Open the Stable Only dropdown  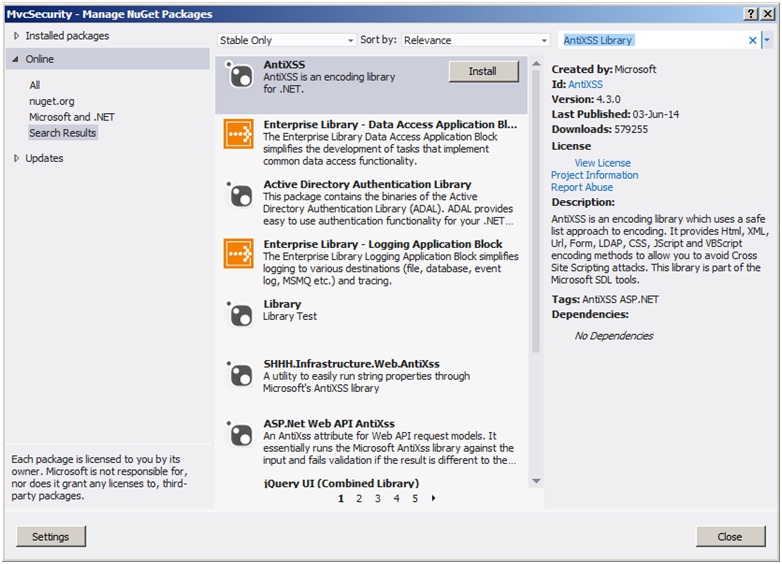pos(287,40)
